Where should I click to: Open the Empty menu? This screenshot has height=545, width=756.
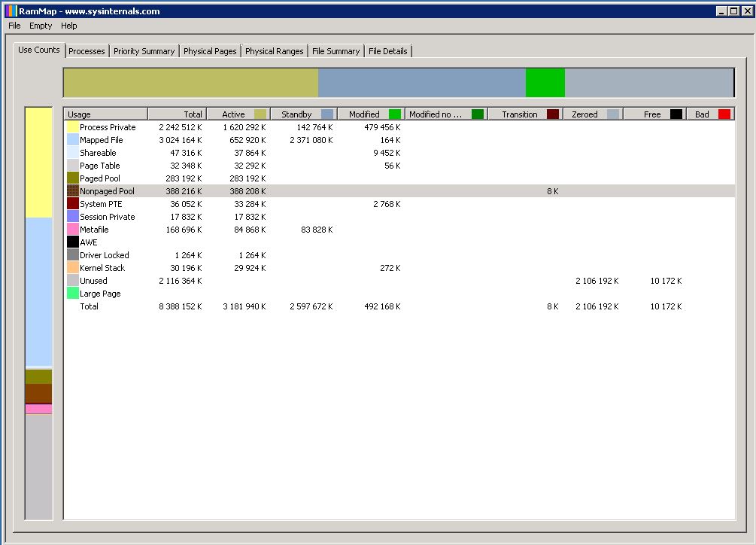(x=41, y=26)
